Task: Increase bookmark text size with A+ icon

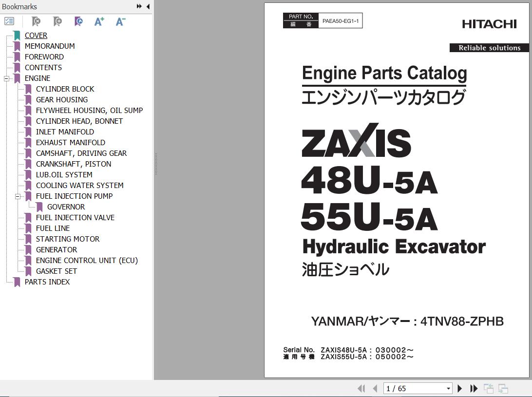Action: [99, 21]
